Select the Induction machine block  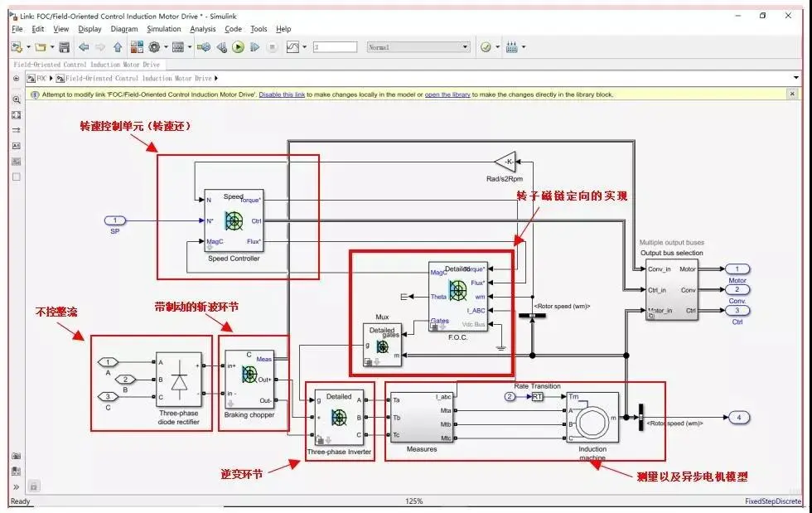pos(592,418)
